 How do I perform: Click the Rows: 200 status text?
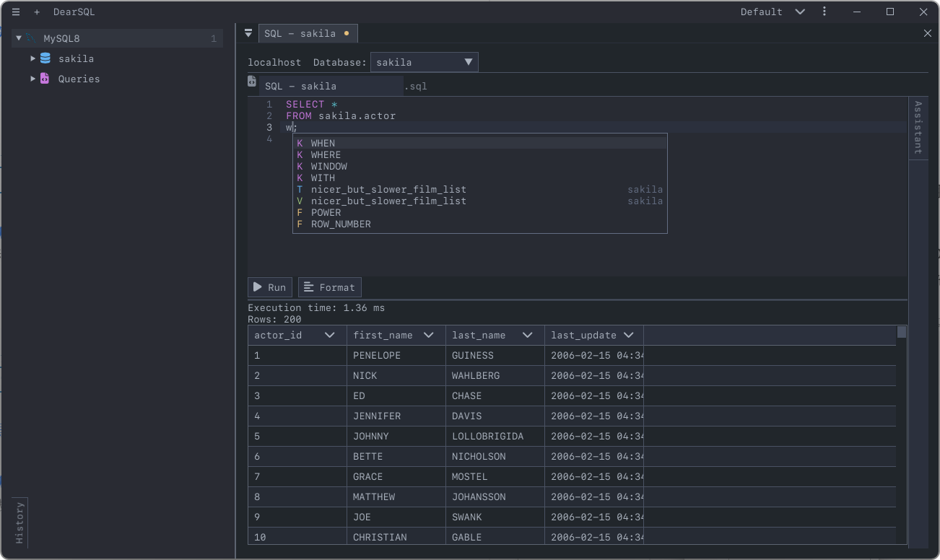(x=275, y=320)
